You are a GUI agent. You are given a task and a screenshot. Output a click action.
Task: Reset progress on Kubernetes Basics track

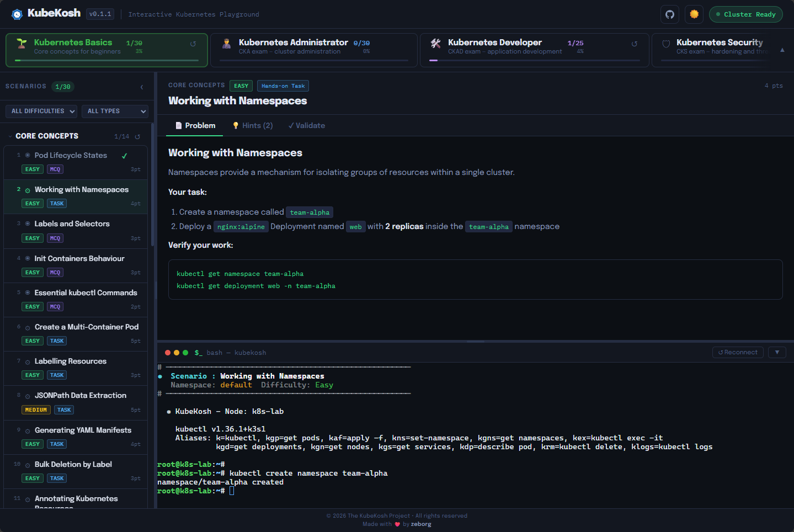(193, 44)
